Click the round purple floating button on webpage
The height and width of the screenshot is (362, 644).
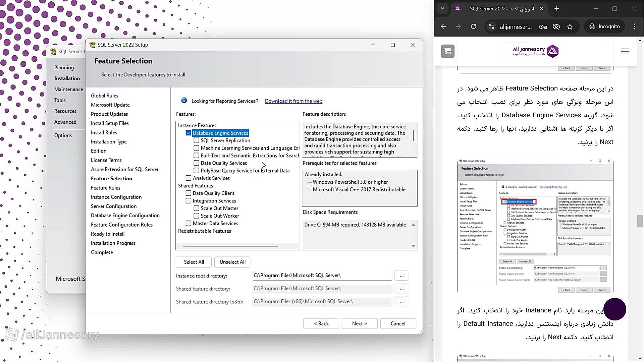(614, 309)
